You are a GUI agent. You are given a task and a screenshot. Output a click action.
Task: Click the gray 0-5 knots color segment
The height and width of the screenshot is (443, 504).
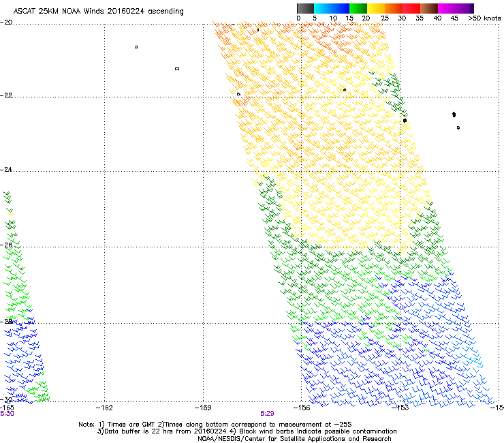[305, 8]
